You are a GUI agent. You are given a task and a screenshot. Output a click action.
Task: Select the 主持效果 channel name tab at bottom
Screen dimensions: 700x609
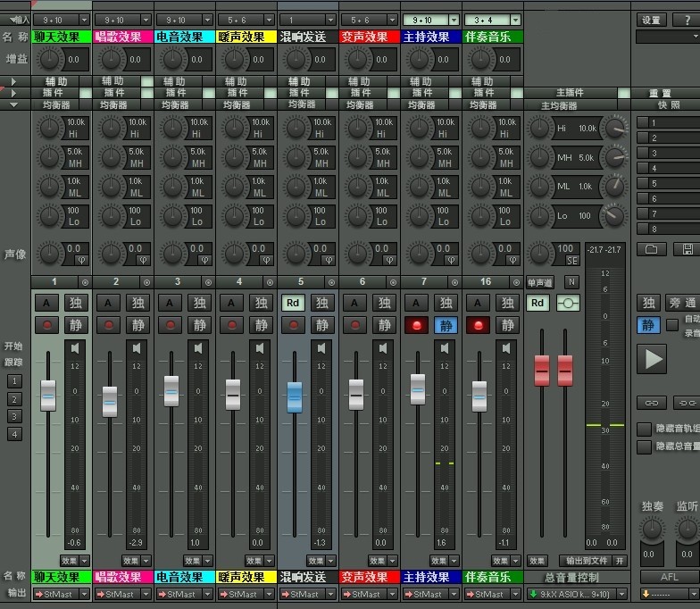point(431,577)
